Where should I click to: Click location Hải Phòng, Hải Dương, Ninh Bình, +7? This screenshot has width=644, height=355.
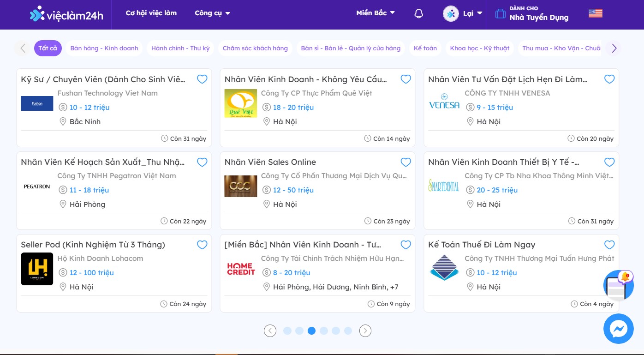pyautogui.click(x=336, y=287)
